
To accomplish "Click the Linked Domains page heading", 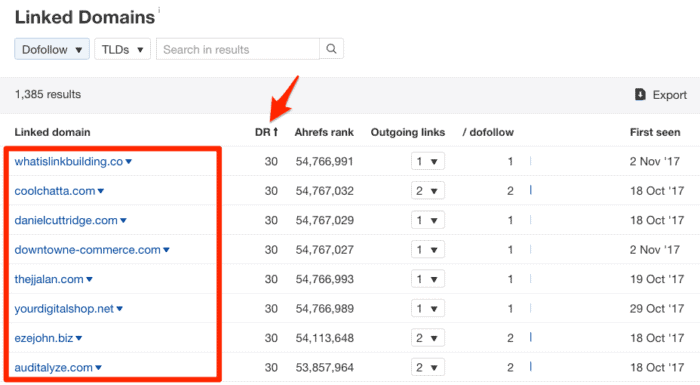I will [x=85, y=17].
